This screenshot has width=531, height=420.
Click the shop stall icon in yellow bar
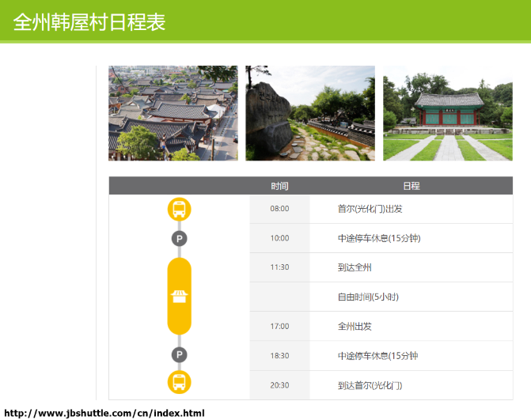point(180,297)
